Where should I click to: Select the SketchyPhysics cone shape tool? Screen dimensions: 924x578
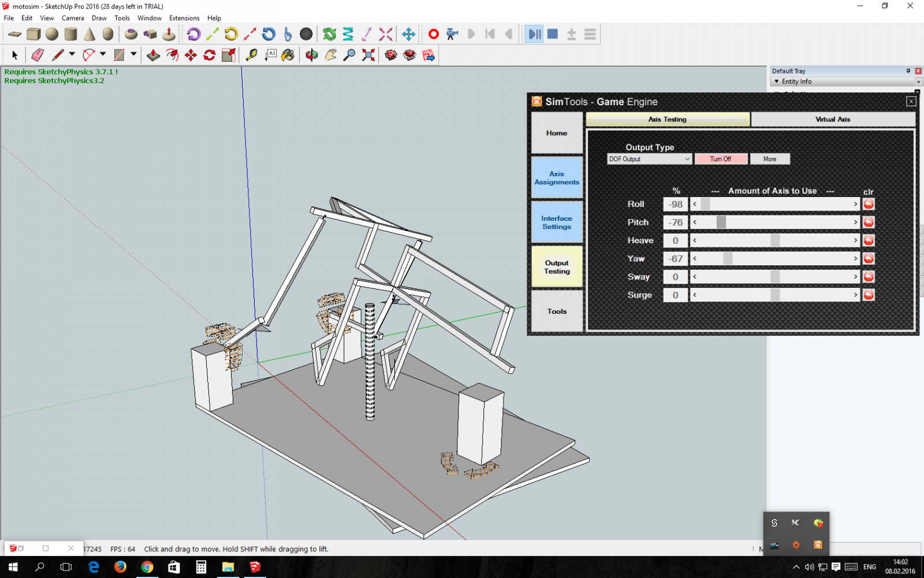(90, 34)
